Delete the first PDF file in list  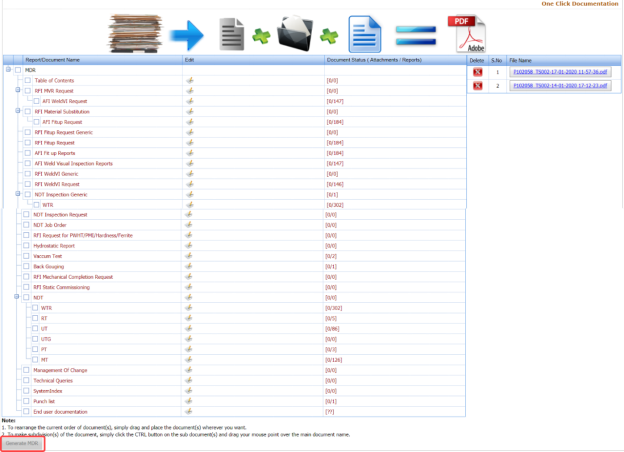click(477, 73)
